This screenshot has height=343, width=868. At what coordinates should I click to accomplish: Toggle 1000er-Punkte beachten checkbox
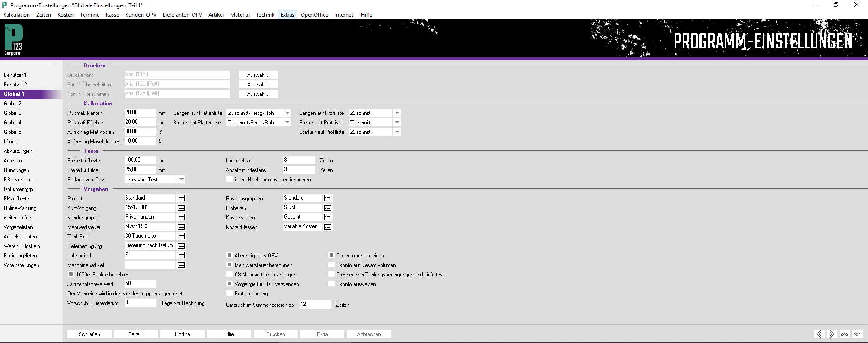click(x=71, y=274)
